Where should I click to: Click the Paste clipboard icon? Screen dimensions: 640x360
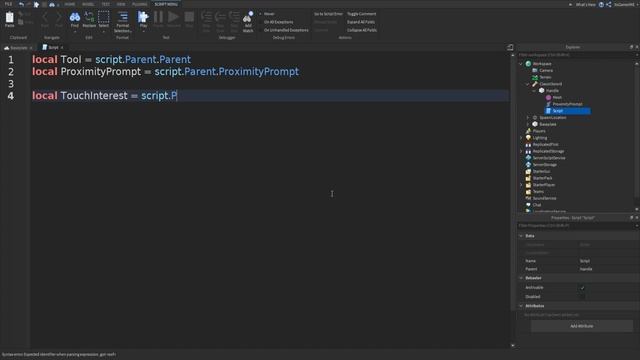click(x=9, y=17)
